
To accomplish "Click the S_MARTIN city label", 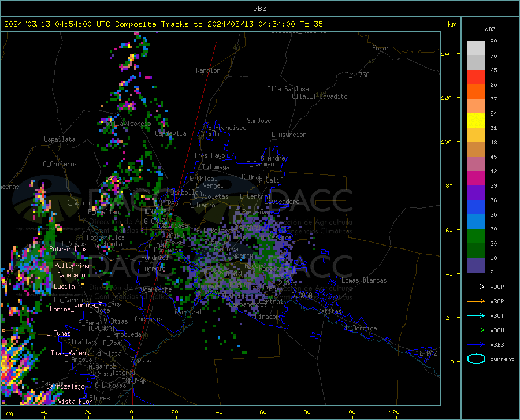I will pos(239,257).
